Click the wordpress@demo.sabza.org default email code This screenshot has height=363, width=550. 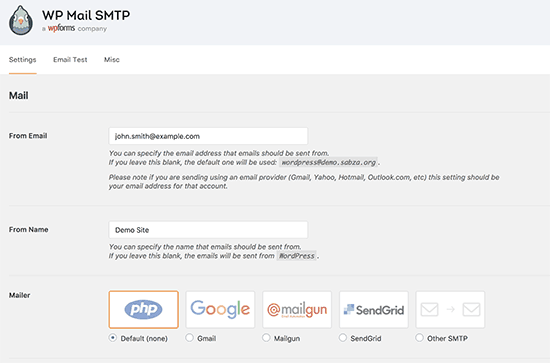click(x=329, y=162)
